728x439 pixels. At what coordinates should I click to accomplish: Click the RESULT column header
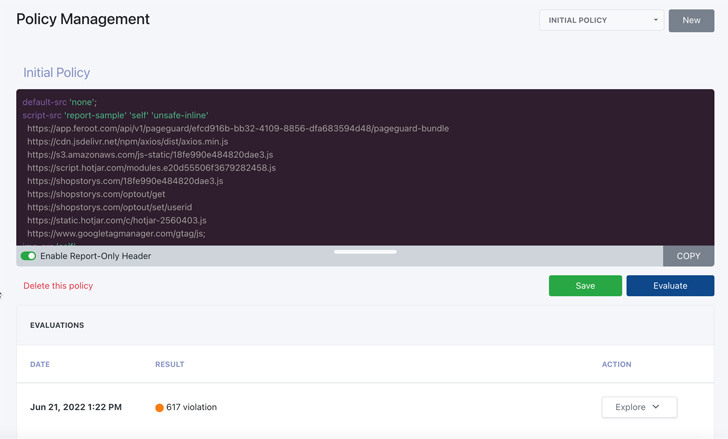[169, 364]
